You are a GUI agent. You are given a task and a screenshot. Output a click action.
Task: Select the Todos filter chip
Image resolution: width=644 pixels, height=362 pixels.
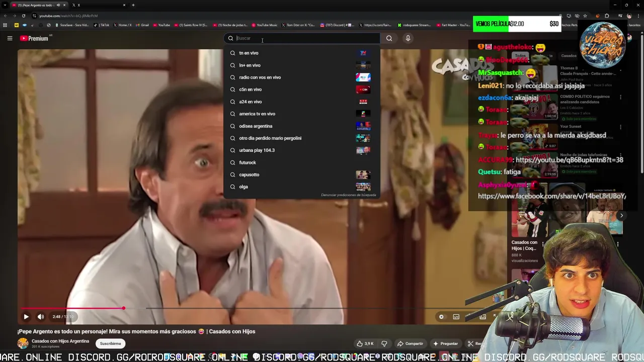(520, 56)
